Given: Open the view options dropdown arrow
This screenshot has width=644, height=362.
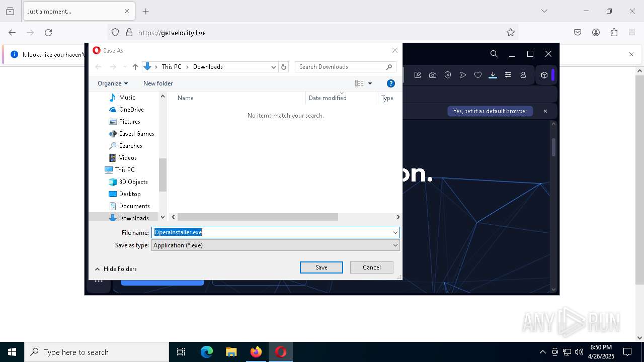Looking at the screenshot, I should click(x=370, y=83).
